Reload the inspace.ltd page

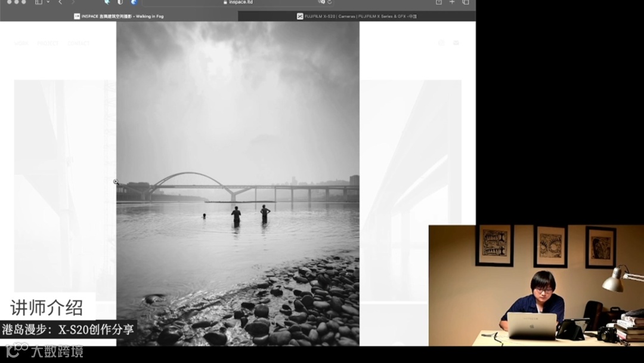click(329, 2)
